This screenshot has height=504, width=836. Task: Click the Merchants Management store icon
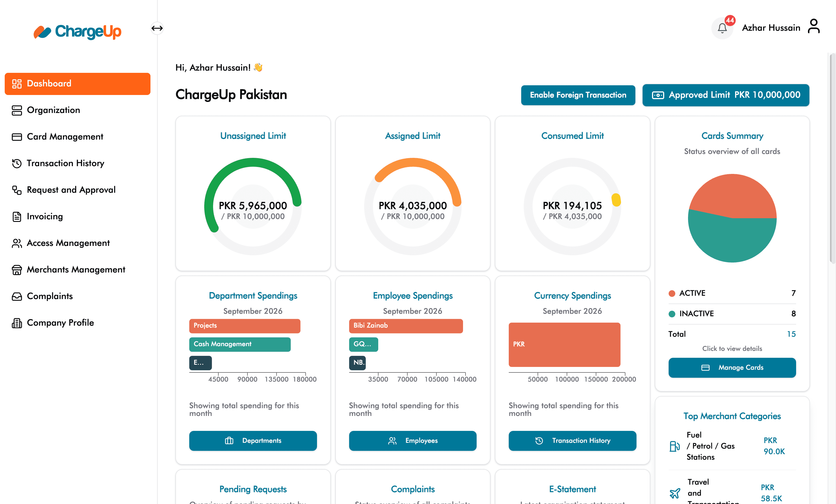click(17, 270)
